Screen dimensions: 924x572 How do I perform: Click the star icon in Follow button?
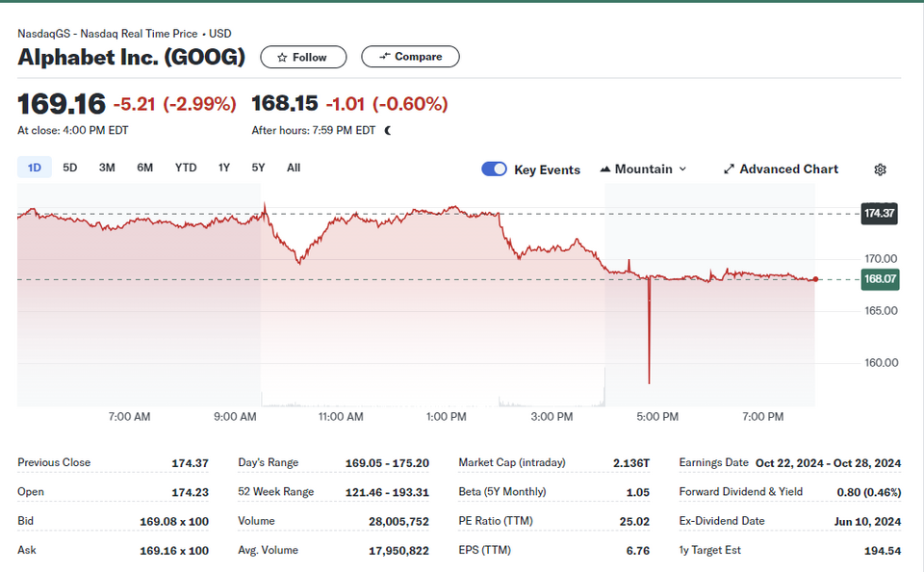[x=282, y=57]
